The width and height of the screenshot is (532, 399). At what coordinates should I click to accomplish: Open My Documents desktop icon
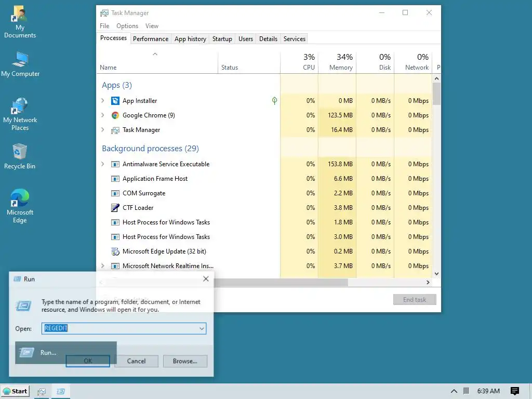click(20, 22)
